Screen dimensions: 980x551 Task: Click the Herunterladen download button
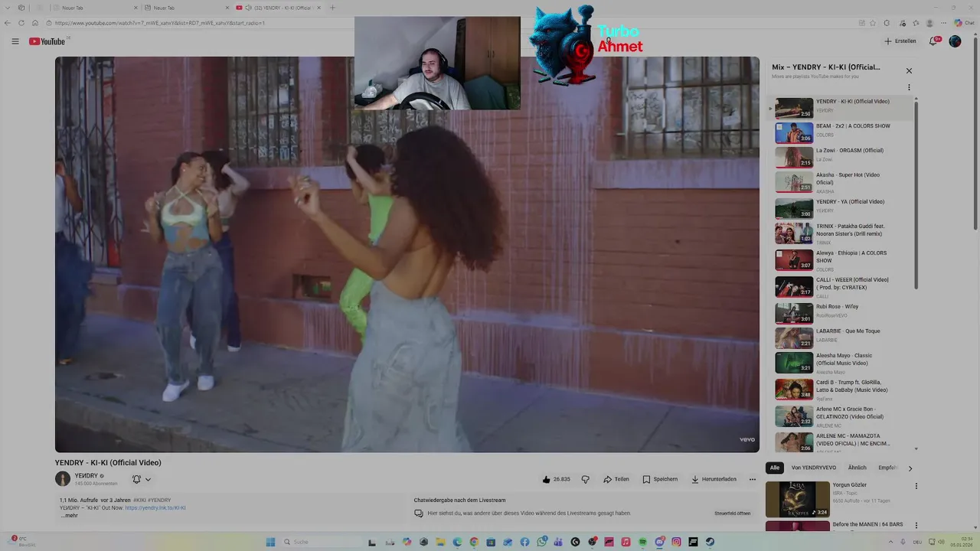(x=714, y=479)
